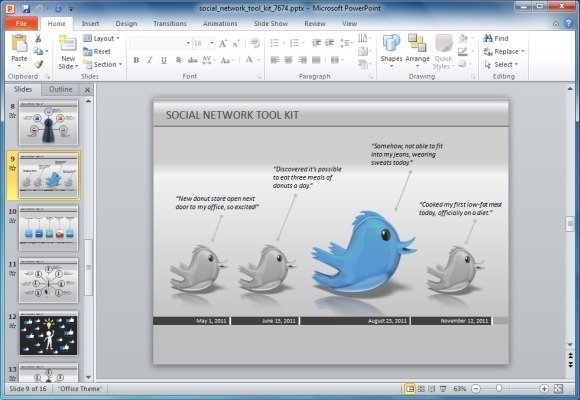Click the zoom out minus button
This screenshot has height=400, width=580.
coord(476,389)
